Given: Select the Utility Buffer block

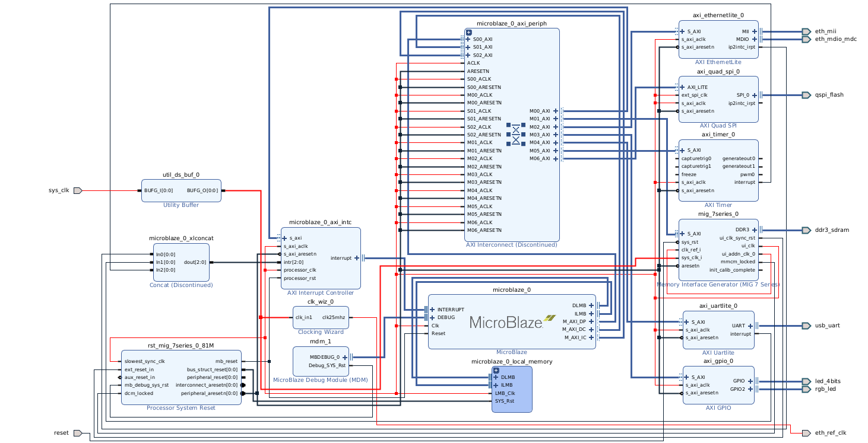Looking at the screenshot, I should (180, 190).
